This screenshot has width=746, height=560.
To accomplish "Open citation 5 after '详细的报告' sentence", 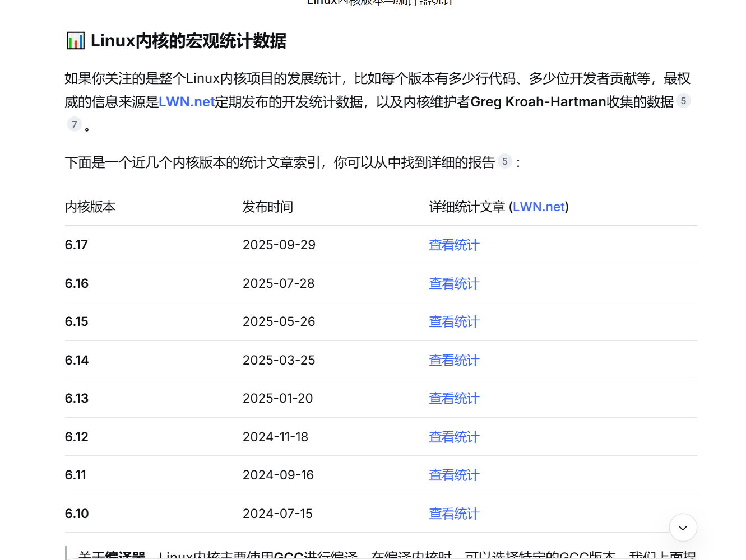I will pyautogui.click(x=504, y=162).
